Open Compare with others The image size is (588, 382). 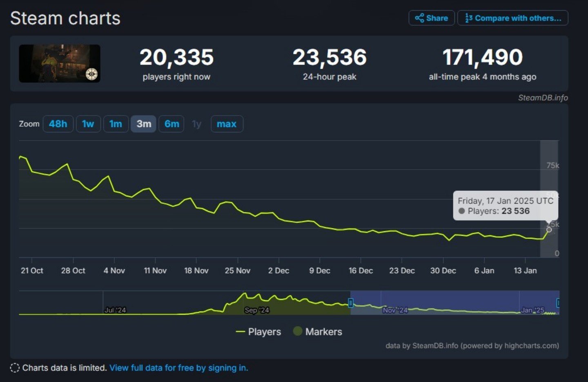click(513, 18)
